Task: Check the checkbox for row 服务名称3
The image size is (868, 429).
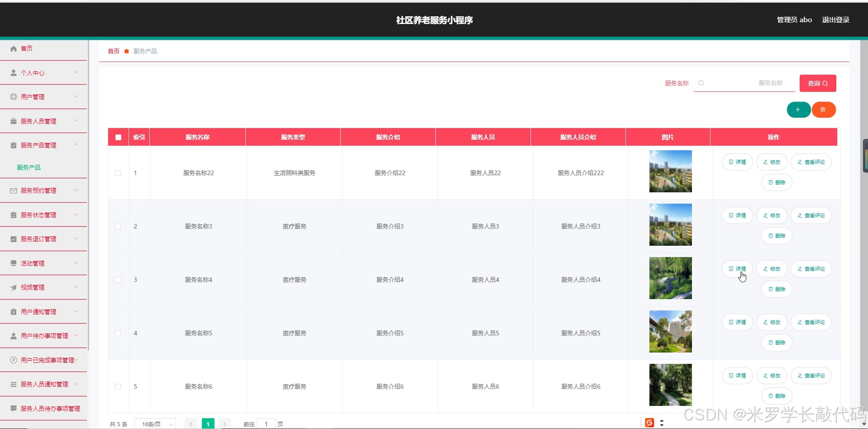Action: (118, 226)
